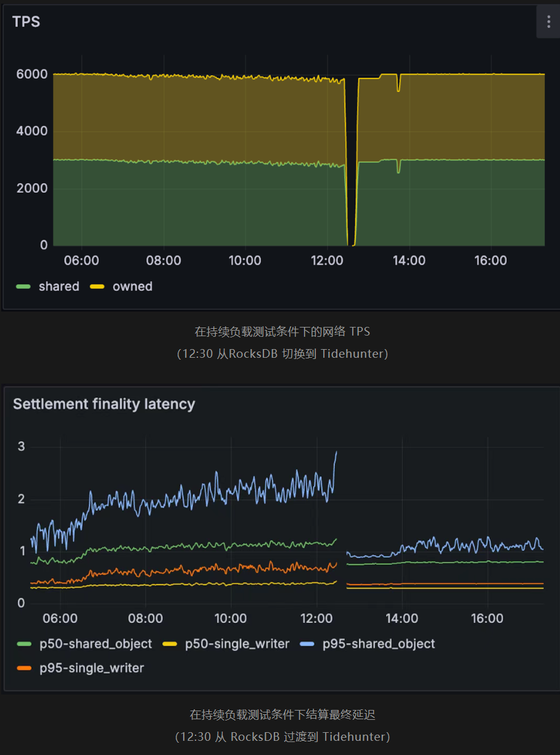Isolate the p50-single_writer series in legend
560x755 pixels.
click(x=237, y=643)
